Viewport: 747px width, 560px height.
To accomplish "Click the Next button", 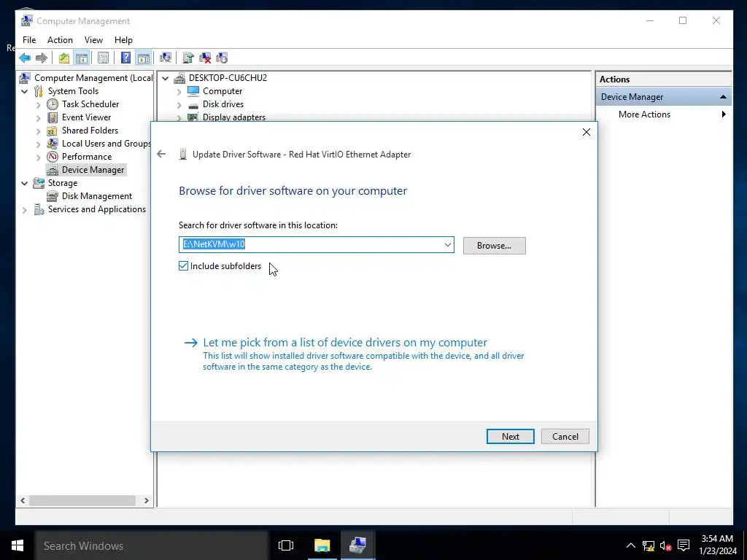I will point(510,436).
